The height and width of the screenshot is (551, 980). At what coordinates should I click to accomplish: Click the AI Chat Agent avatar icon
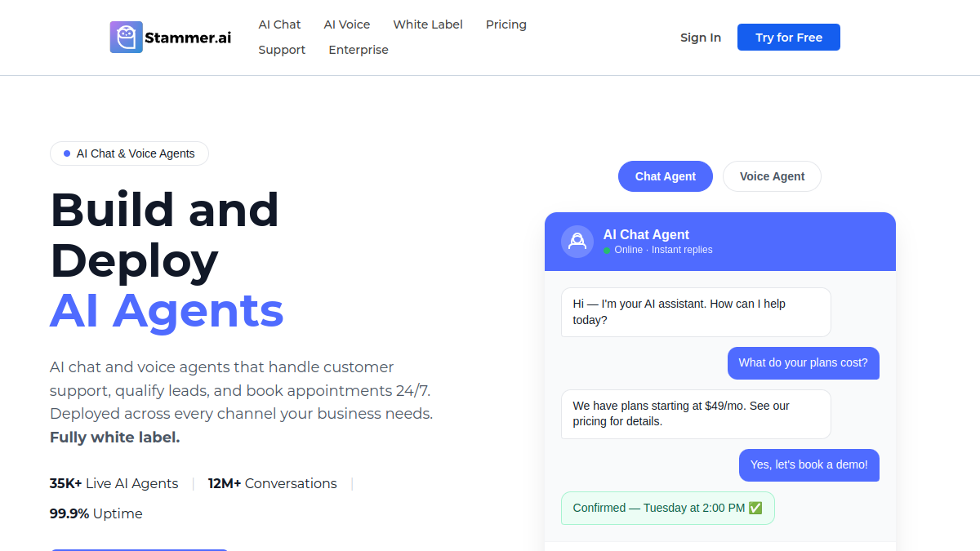(x=577, y=242)
